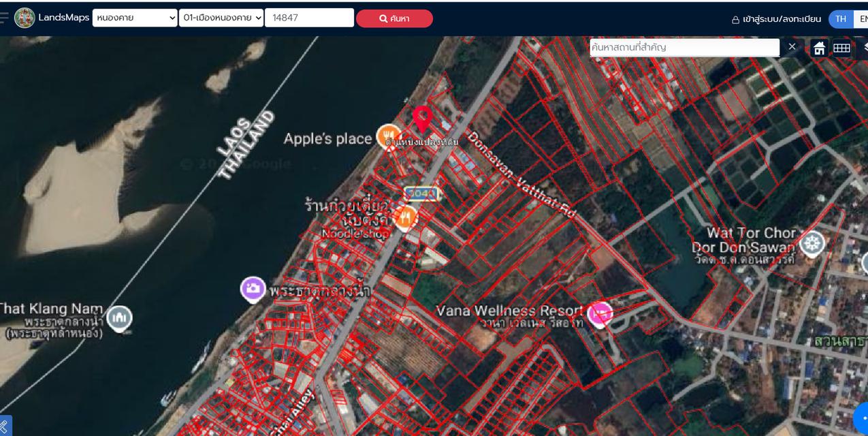Open the district dropdown 01-เมืองหนองคาย
The image size is (868, 436).
221,18
